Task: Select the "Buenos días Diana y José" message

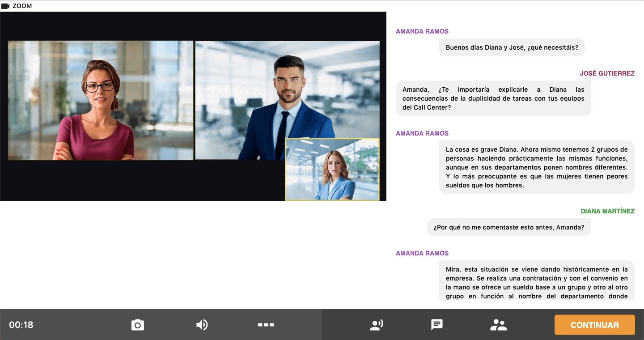Action: point(512,47)
